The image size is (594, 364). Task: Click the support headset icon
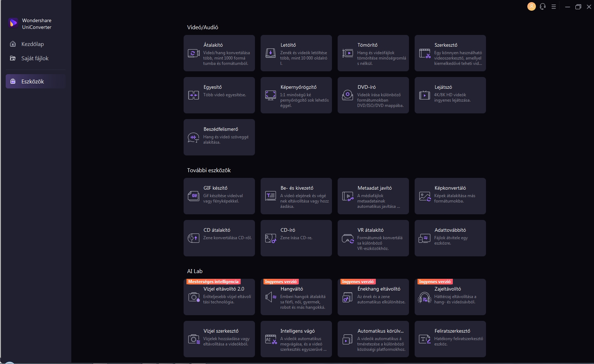[543, 6]
